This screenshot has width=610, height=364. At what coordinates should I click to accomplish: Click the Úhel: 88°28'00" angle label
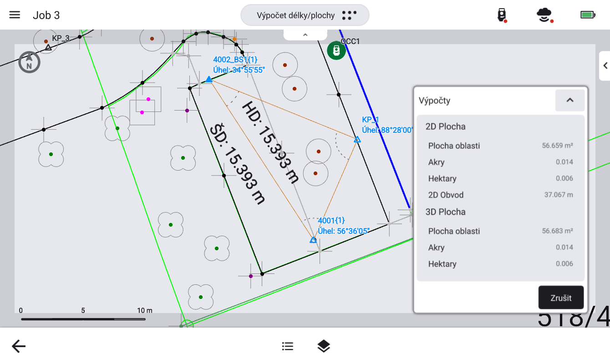tap(387, 130)
